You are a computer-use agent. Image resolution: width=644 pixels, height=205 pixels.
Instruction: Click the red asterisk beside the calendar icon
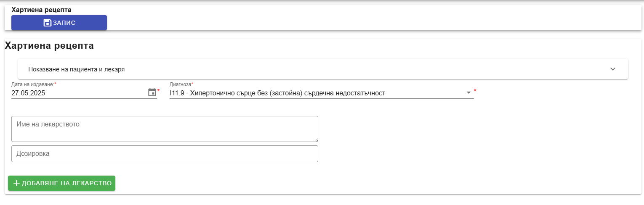click(159, 91)
